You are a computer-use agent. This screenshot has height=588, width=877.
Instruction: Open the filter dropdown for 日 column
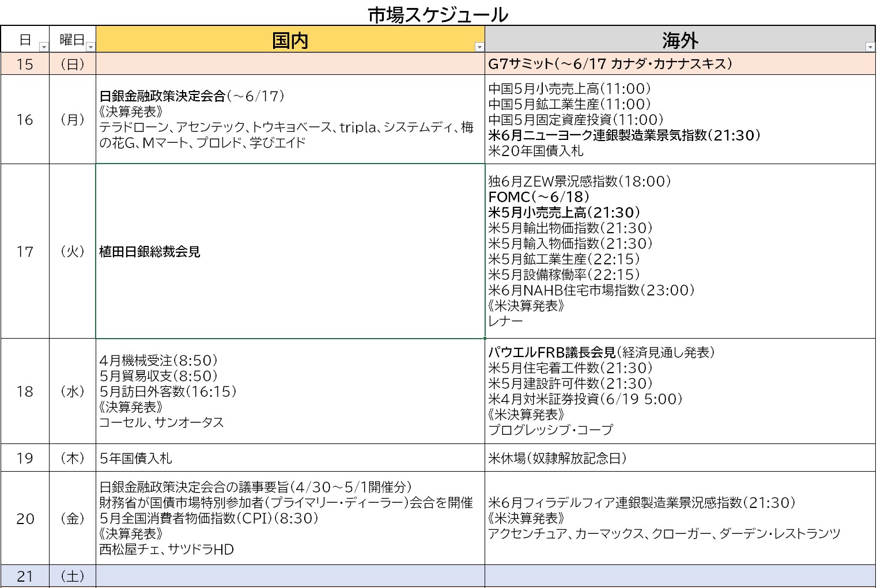point(44,47)
